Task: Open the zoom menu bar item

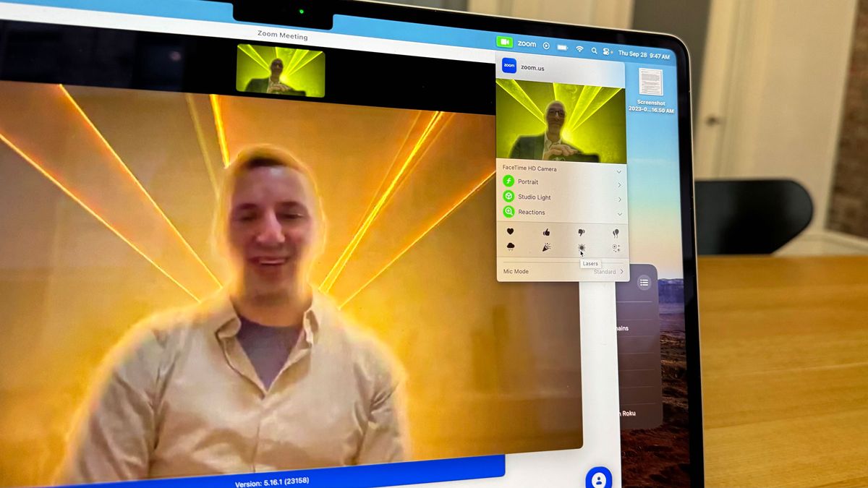Action: pyautogui.click(x=527, y=44)
